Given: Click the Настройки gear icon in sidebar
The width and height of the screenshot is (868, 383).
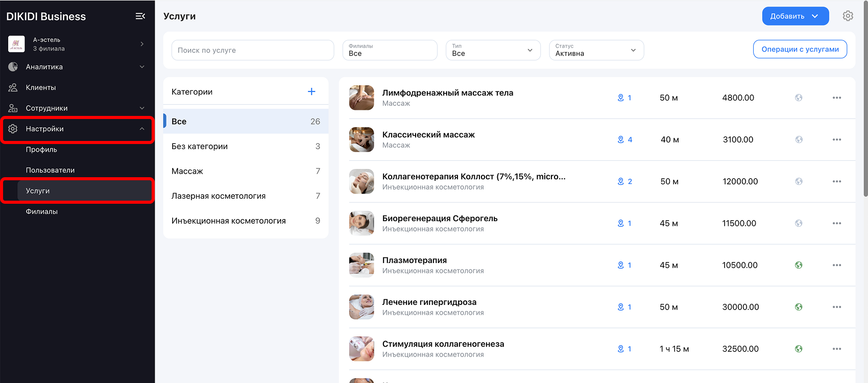Looking at the screenshot, I should (x=13, y=129).
